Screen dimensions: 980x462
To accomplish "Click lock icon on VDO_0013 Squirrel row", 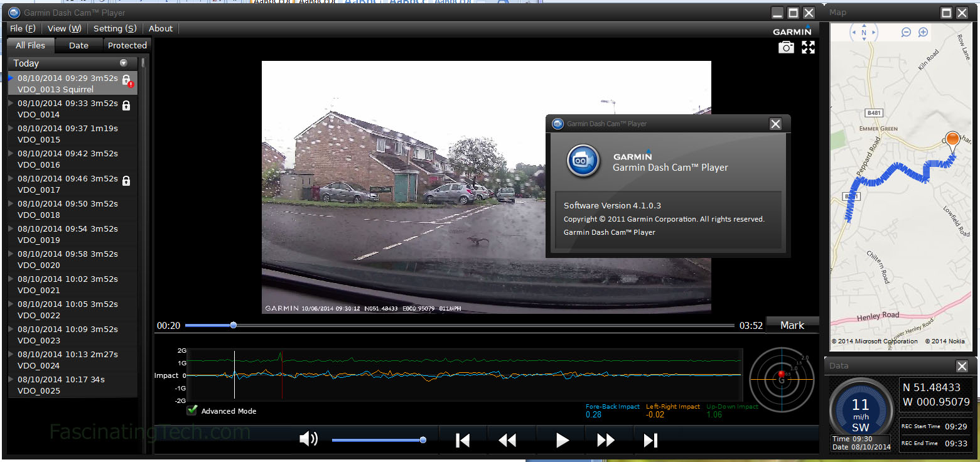I will 127,81.
